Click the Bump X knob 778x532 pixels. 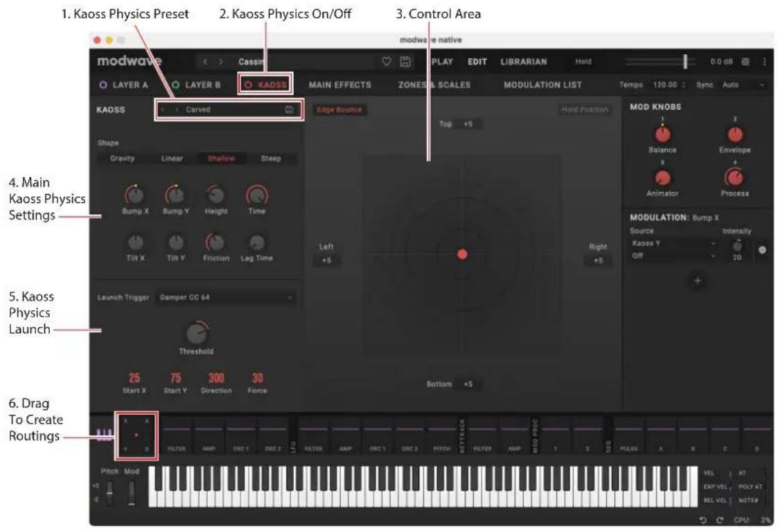point(135,195)
